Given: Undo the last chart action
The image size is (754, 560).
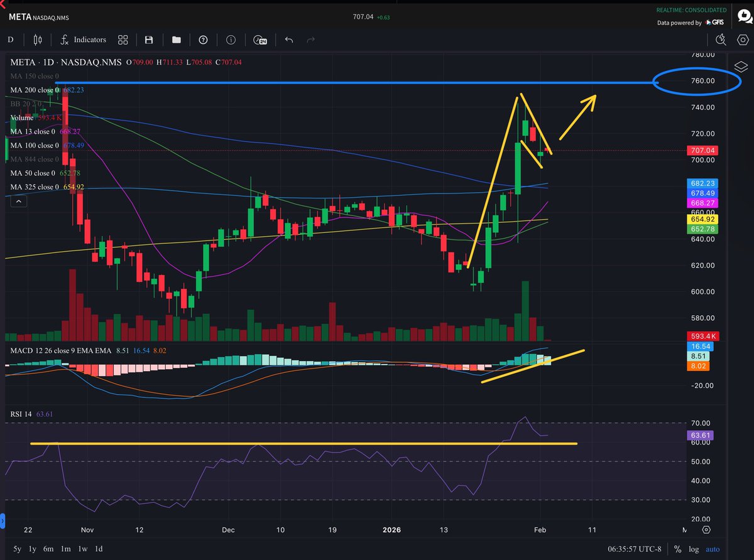Looking at the screenshot, I should (288, 40).
